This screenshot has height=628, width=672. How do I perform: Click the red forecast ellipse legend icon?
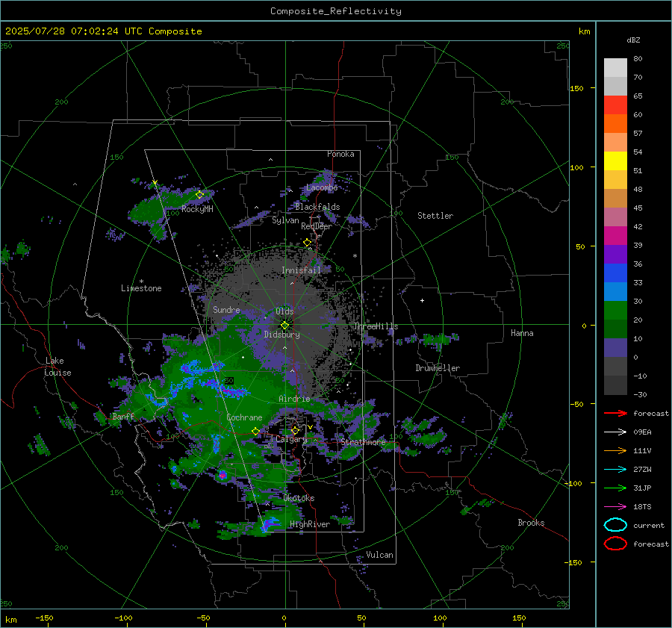point(615,544)
